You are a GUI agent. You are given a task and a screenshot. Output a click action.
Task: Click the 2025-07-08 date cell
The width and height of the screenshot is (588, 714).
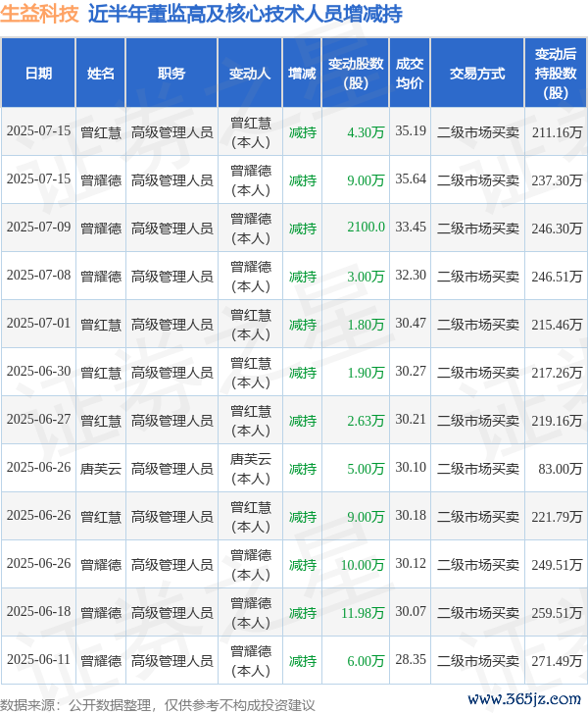(x=38, y=275)
